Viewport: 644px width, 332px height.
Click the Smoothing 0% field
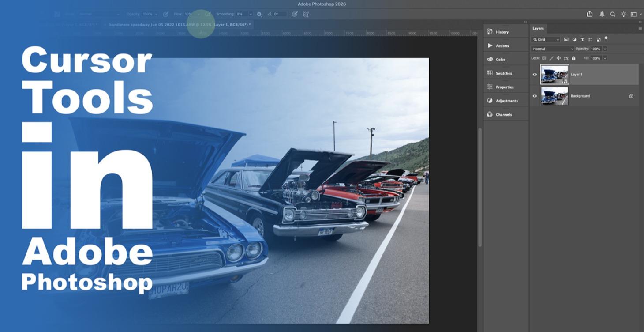click(x=242, y=14)
